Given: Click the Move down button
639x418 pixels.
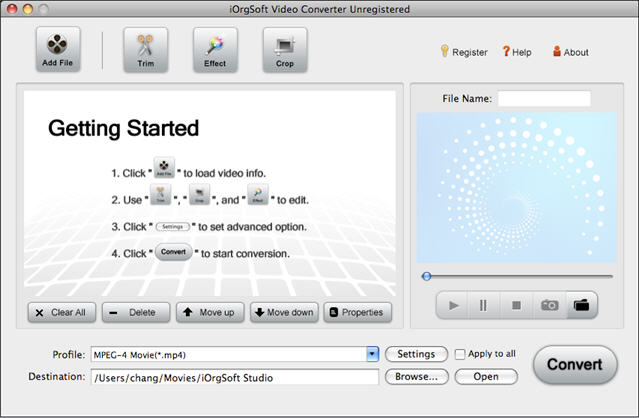Looking at the screenshot, I should click(284, 312).
